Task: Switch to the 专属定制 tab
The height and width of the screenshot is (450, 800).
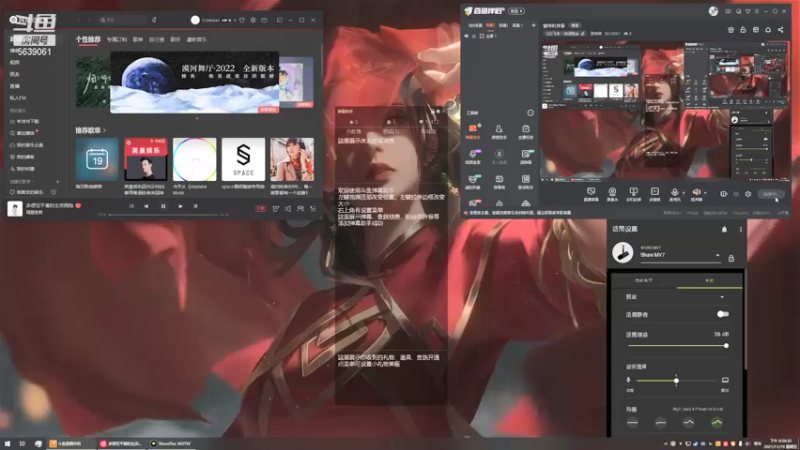Action: click(117, 39)
